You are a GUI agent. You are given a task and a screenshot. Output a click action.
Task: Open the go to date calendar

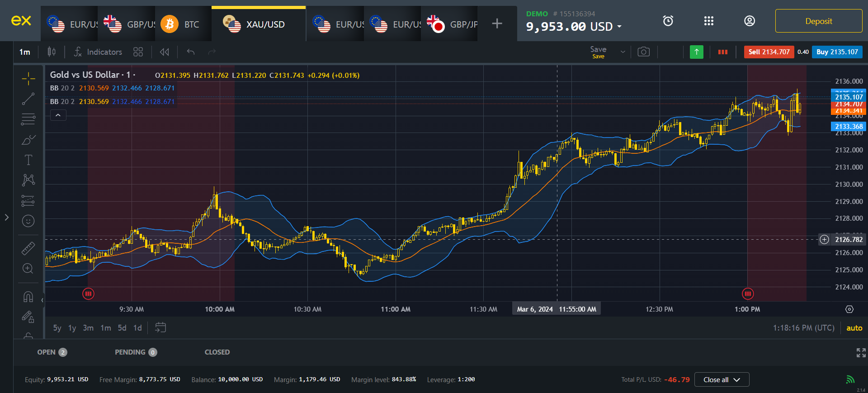click(x=160, y=327)
